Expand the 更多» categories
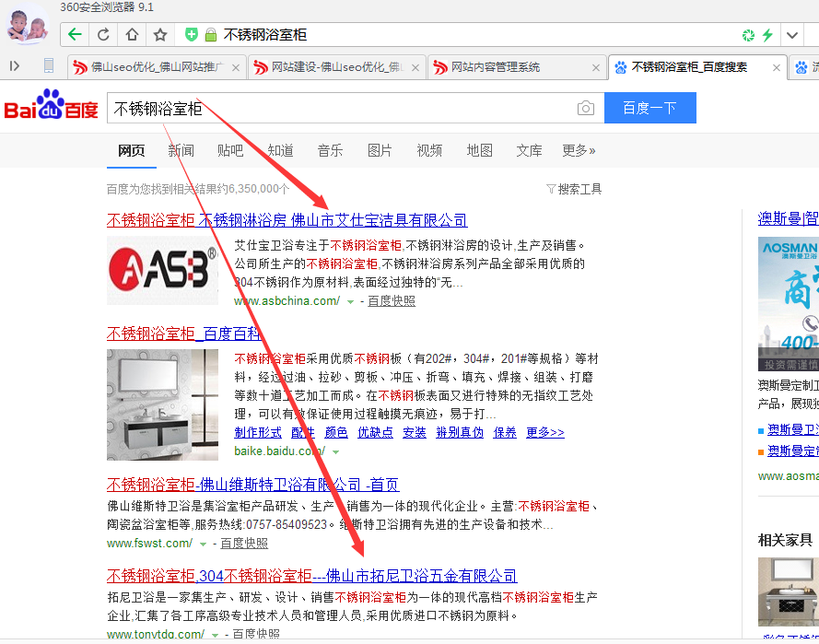Image resolution: width=819 pixels, height=644 pixels. pyautogui.click(x=579, y=150)
